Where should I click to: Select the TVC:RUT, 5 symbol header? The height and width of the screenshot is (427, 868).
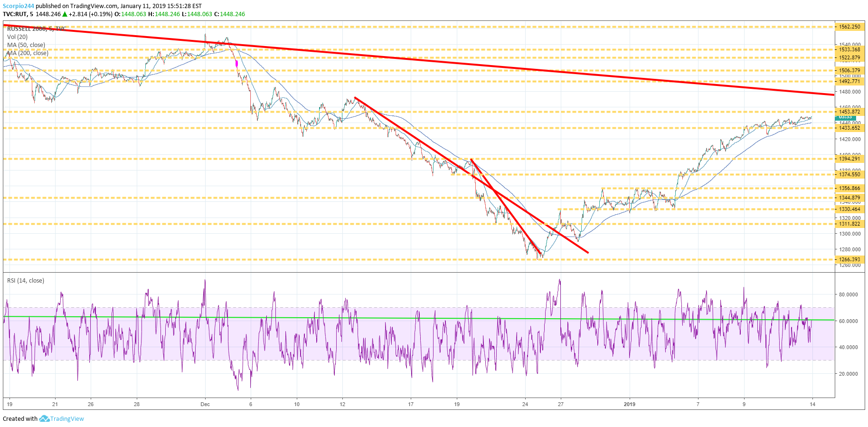click(x=18, y=14)
